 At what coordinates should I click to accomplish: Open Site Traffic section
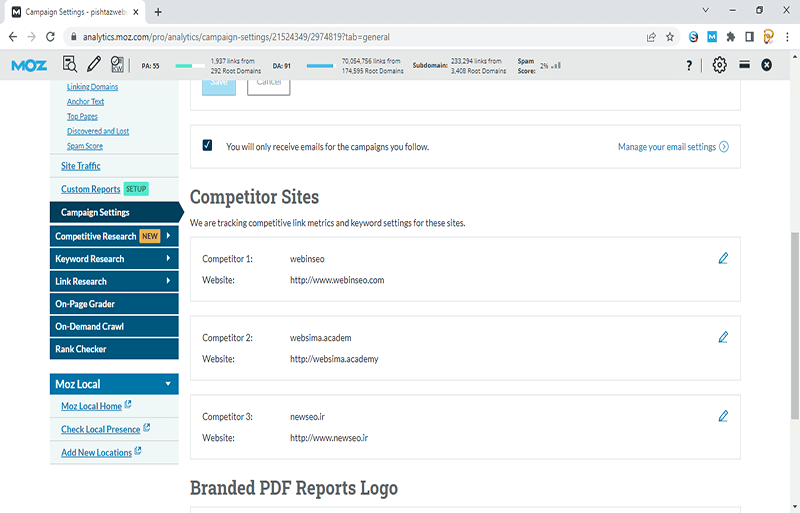(81, 166)
